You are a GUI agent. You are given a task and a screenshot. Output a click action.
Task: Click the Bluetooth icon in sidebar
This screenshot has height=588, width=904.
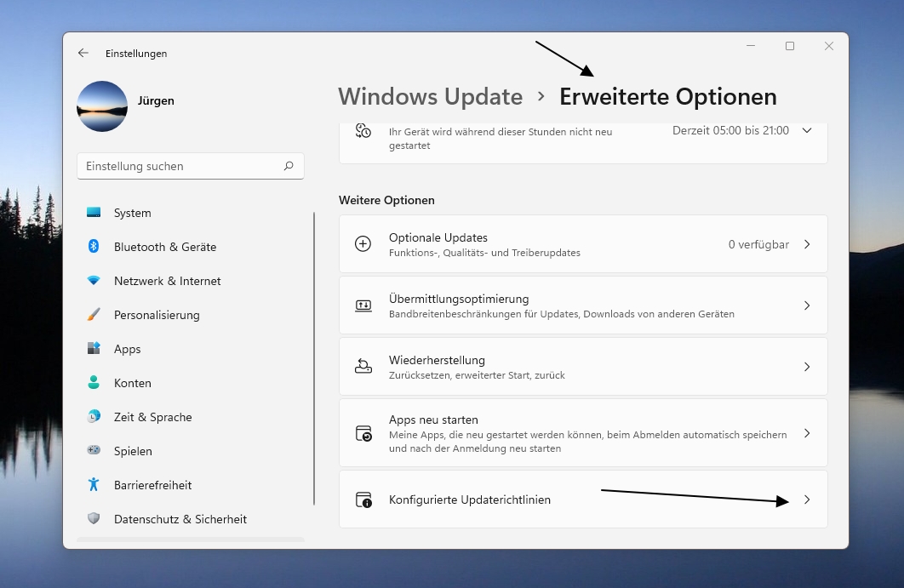point(94,247)
